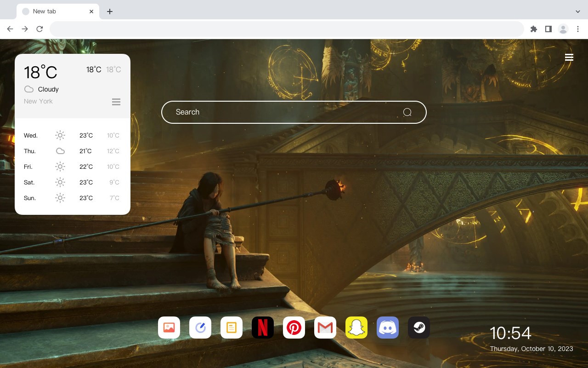588x368 pixels.
Task: Select the Sat. forecast row
Action: click(x=73, y=182)
